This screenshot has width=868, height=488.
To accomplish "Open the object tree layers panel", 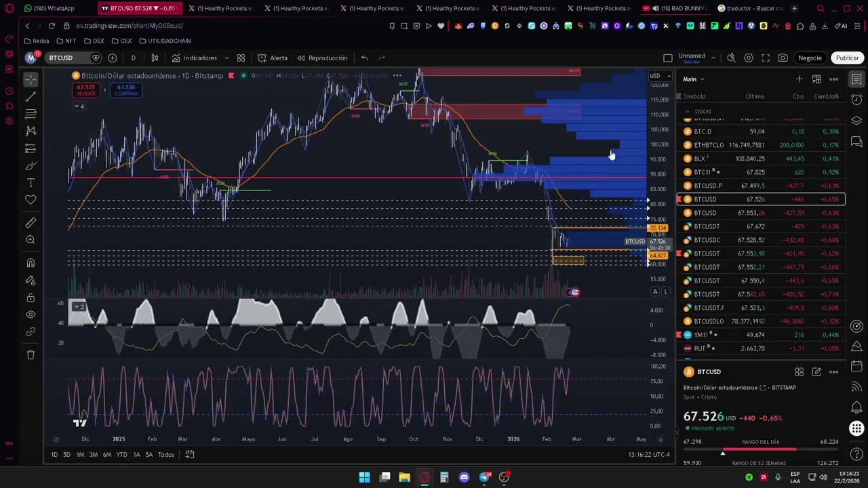I will point(856,121).
